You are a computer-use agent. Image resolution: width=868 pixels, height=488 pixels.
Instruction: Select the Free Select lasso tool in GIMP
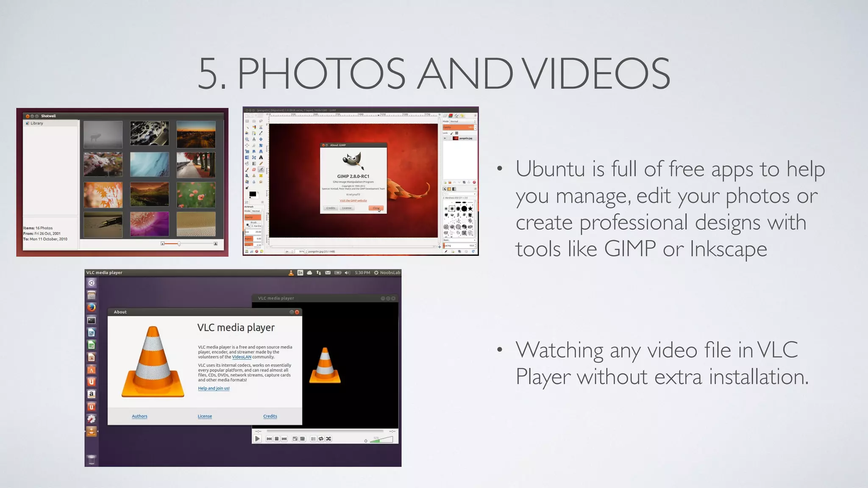click(261, 121)
